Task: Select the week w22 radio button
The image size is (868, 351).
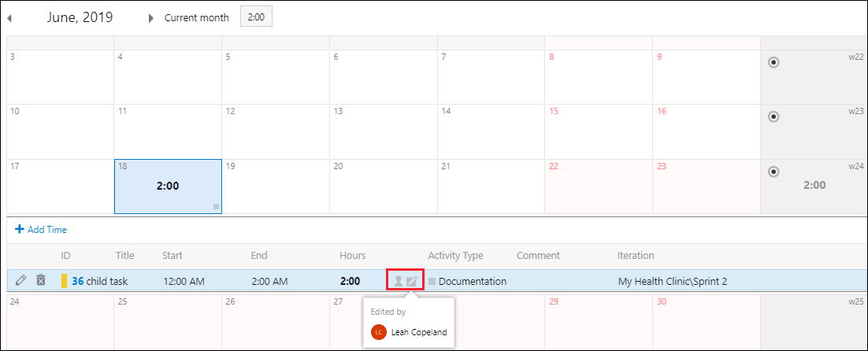Action: point(774,62)
